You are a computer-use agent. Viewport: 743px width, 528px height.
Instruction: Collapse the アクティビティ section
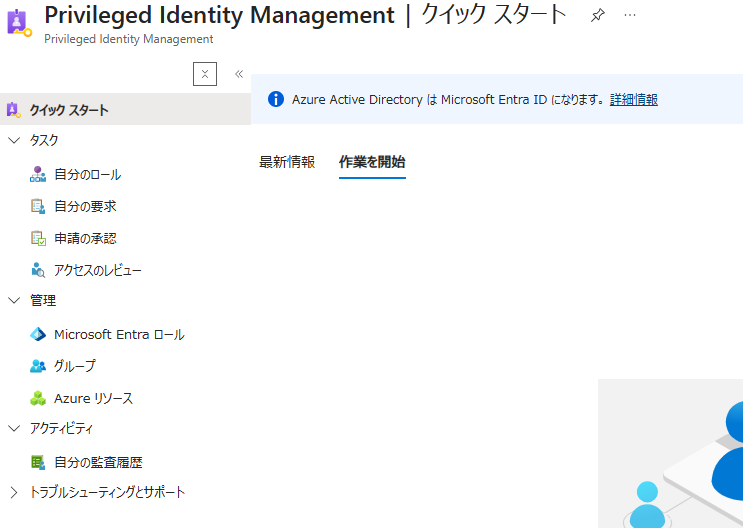tap(14, 428)
